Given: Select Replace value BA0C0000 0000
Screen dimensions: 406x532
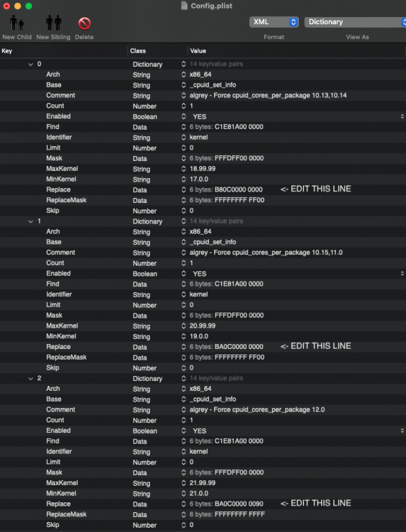Looking at the screenshot, I should [239, 347].
